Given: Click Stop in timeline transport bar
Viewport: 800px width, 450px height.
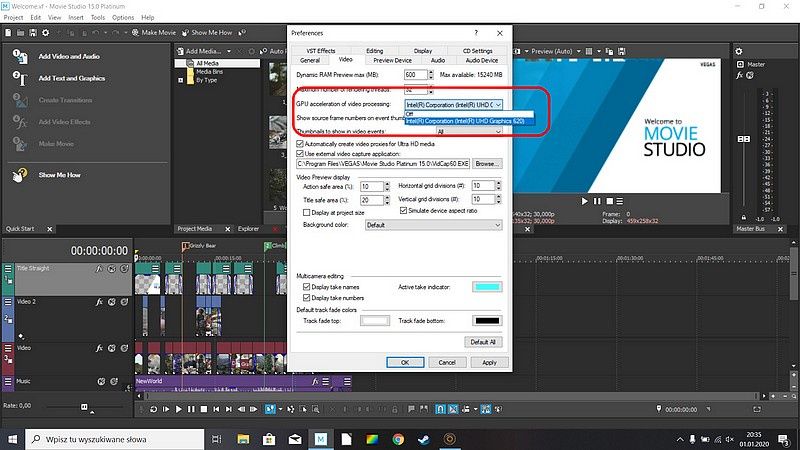Looking at the screenshot, I should tap(204, 409).
